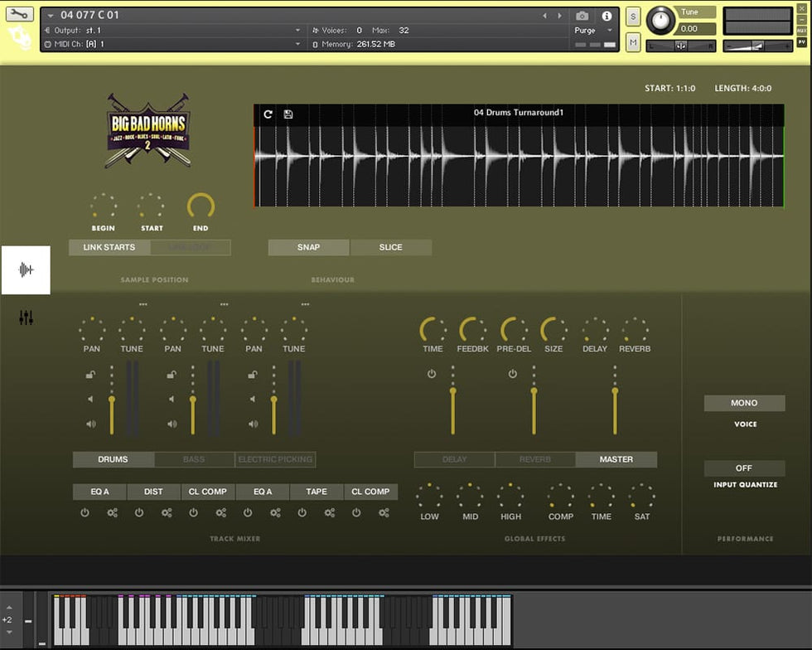Open the mixer sliders sidebar icon
The width and height of the screenshot is (812, 650).
pyautogui.click(x=26, y=318)
